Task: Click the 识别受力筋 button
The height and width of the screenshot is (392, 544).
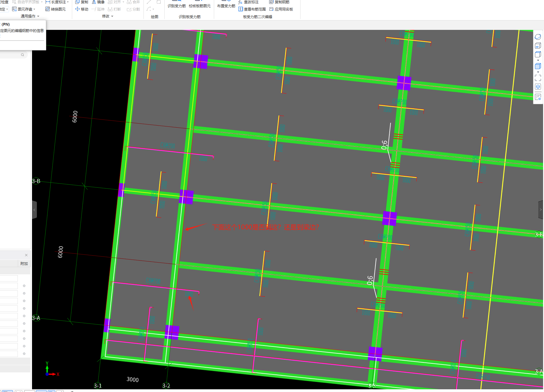Action: tap(177, 4)
